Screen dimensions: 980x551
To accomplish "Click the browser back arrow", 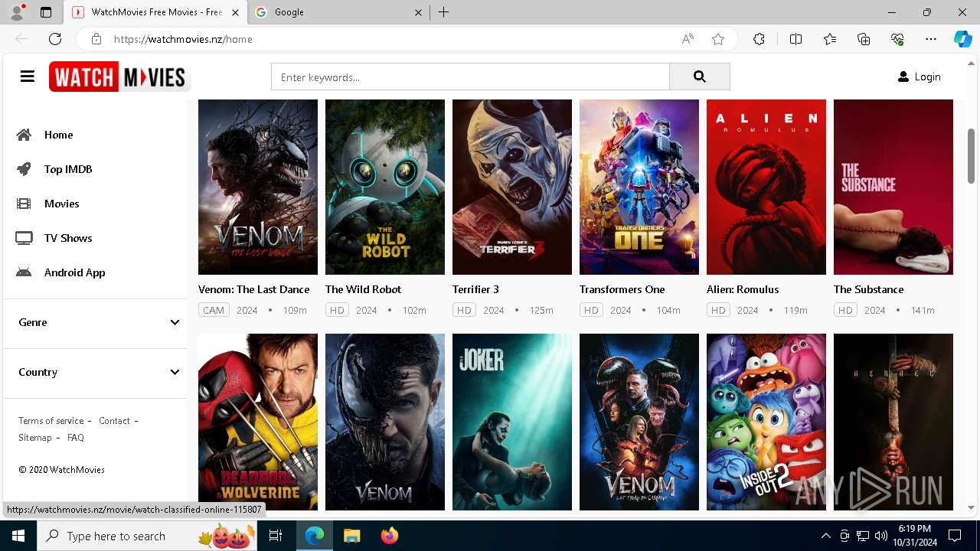I will point(21,39).
